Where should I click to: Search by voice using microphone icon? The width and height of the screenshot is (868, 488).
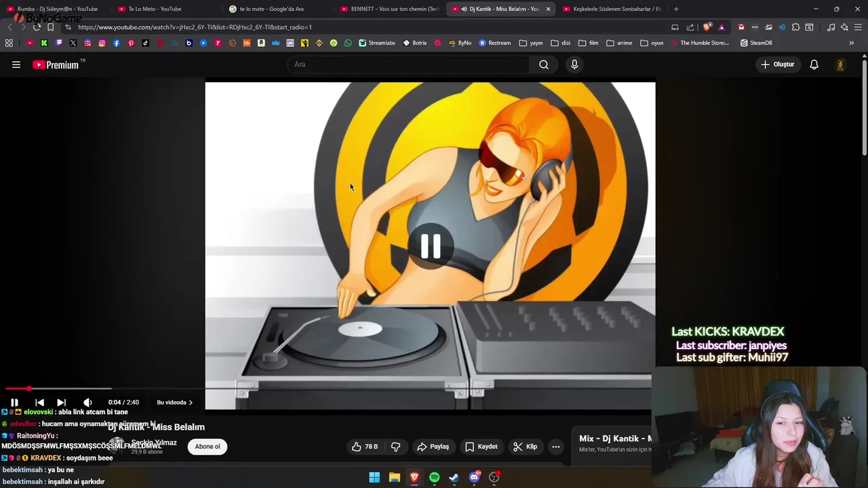[x=574, y=64]
